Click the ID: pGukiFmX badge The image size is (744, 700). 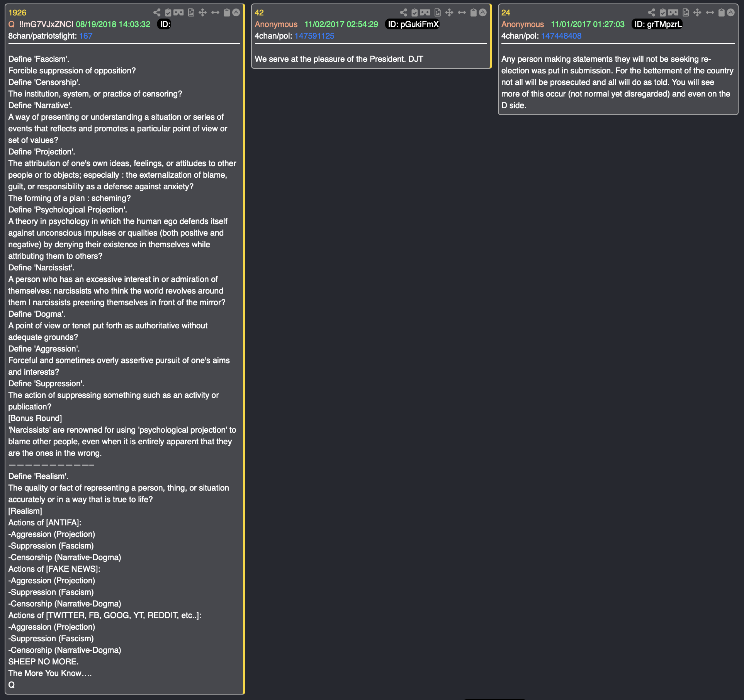point(413,24)
